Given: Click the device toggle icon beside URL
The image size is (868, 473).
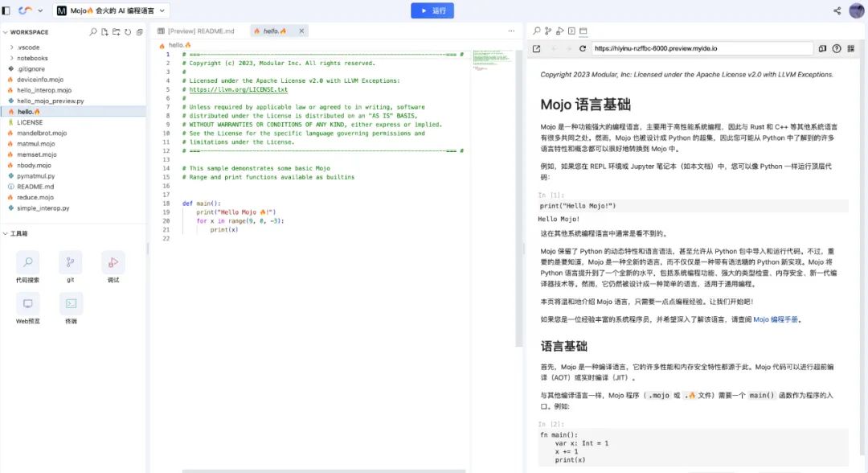Looking at the screenshot, I should [823, 49].
